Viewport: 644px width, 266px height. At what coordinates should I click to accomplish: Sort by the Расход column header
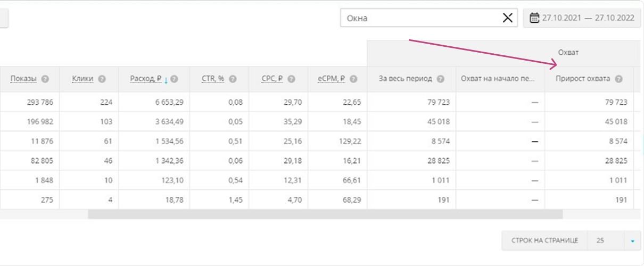(145, 79)
